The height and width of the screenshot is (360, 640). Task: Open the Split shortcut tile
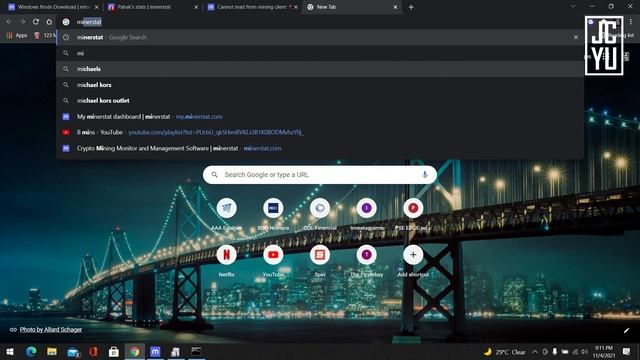pyautogui.click(x=320, y=255)
